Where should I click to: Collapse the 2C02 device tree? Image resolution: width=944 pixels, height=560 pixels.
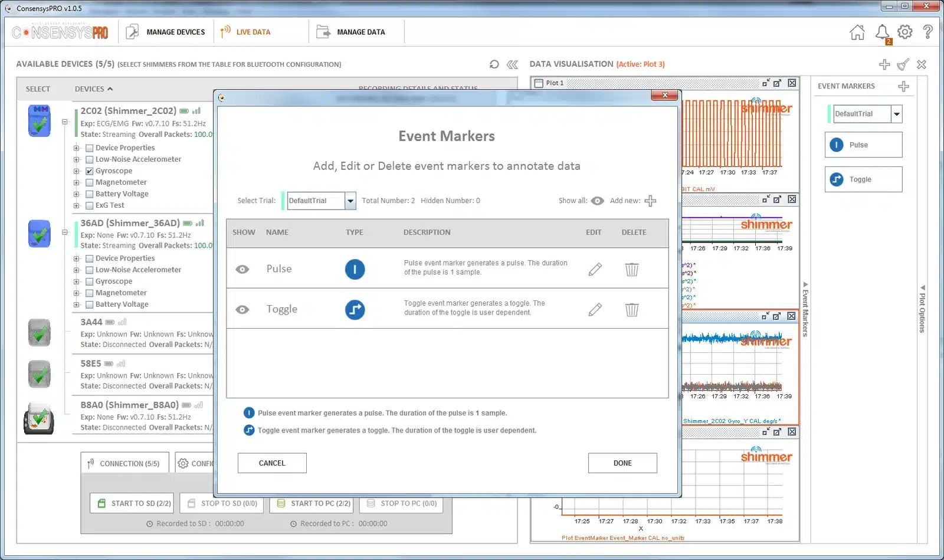pos(64,122)
